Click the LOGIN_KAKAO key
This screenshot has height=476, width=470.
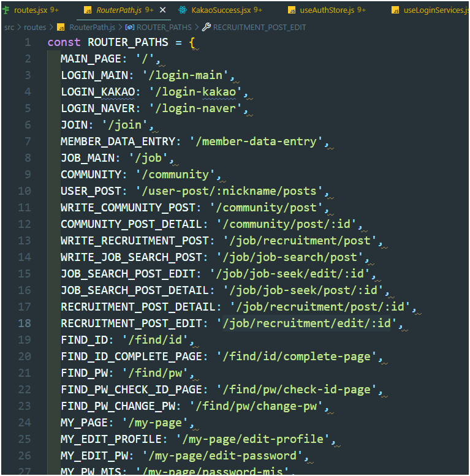click(98, 92)
